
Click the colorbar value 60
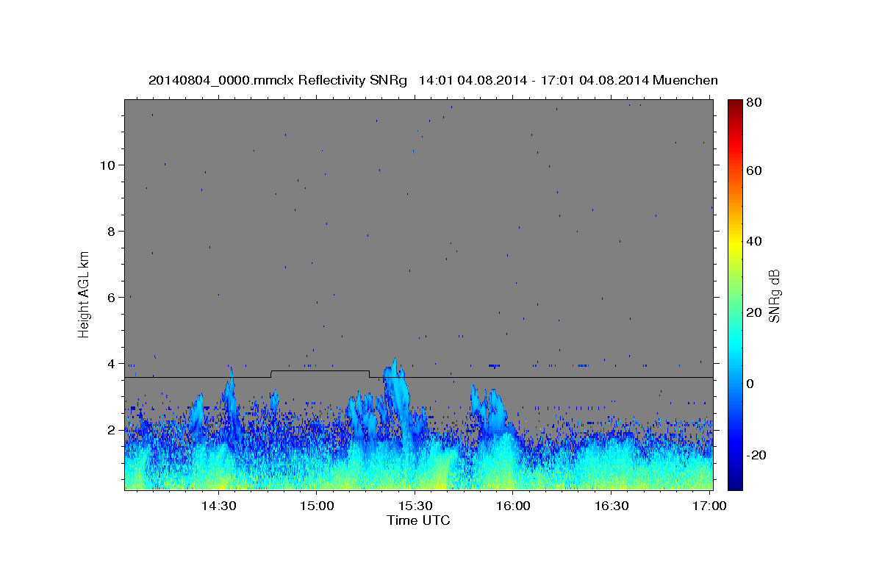click(x=754, y=171)
